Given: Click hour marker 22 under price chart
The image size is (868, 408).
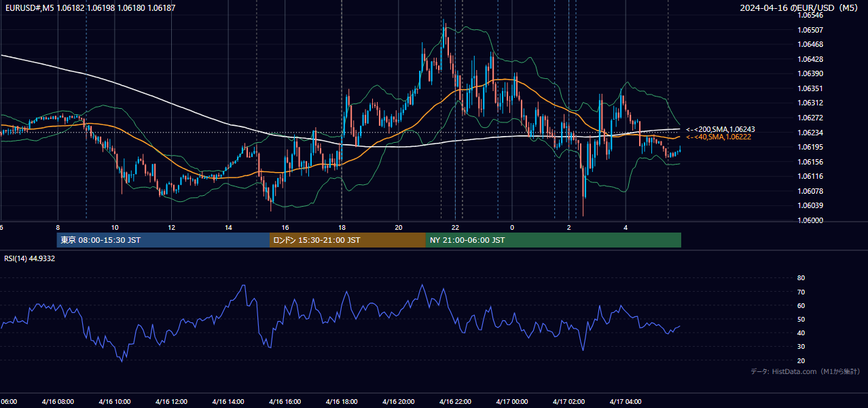Looking at the screenshot, I should click(456, 227).
